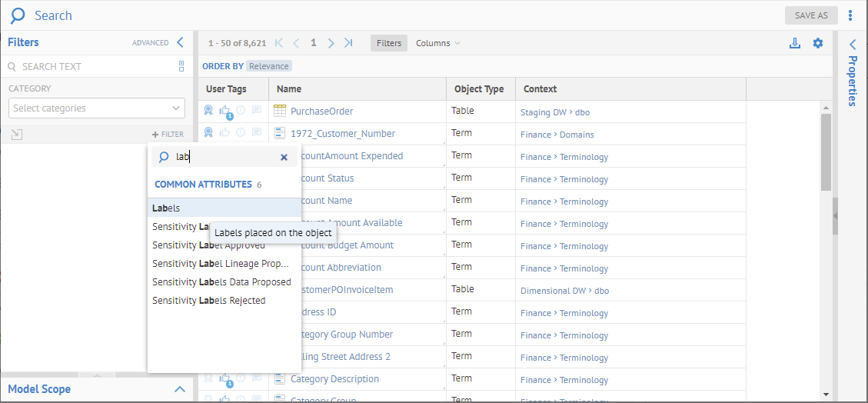Viewport: 868px width, 403px height.
Task: Toggle the Filters button in results toolbar
Action: click(389, 43)
